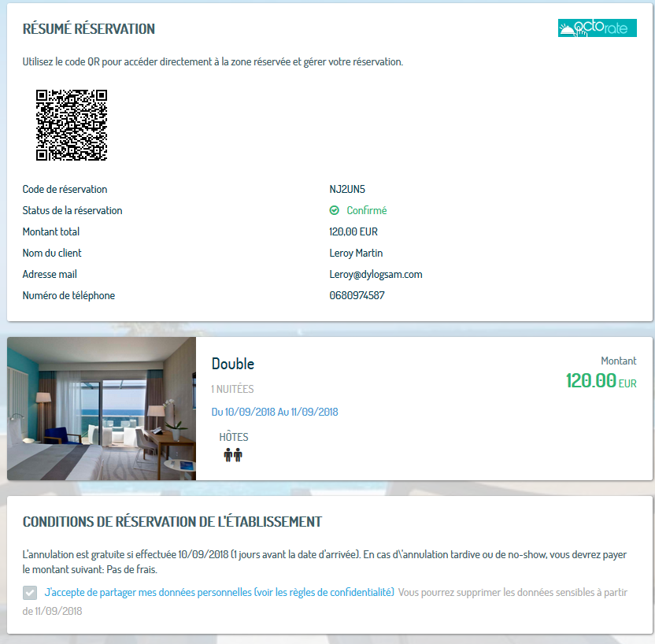The image size is (655, 644).
Task: Click the reservation code NJ2UN5
Action: (x=347, y=189)
